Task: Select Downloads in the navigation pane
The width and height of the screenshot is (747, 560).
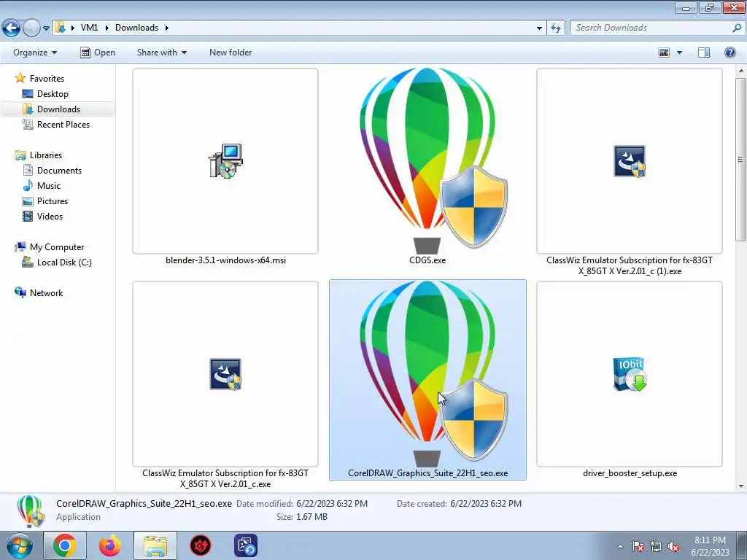Action: (x=58, y=109)
